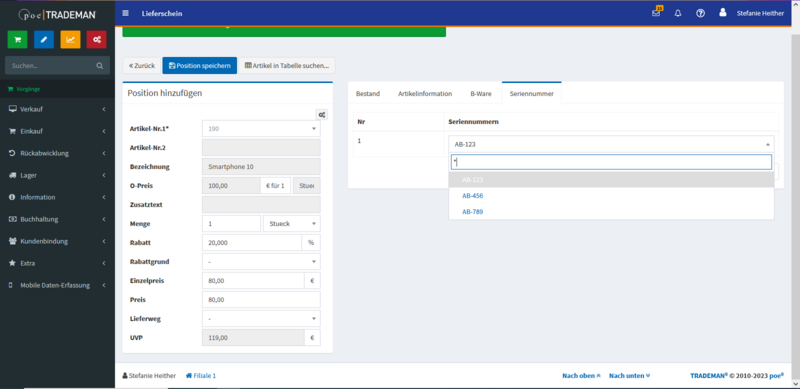Expand the Kundenbindung menu

click(57, 241)
